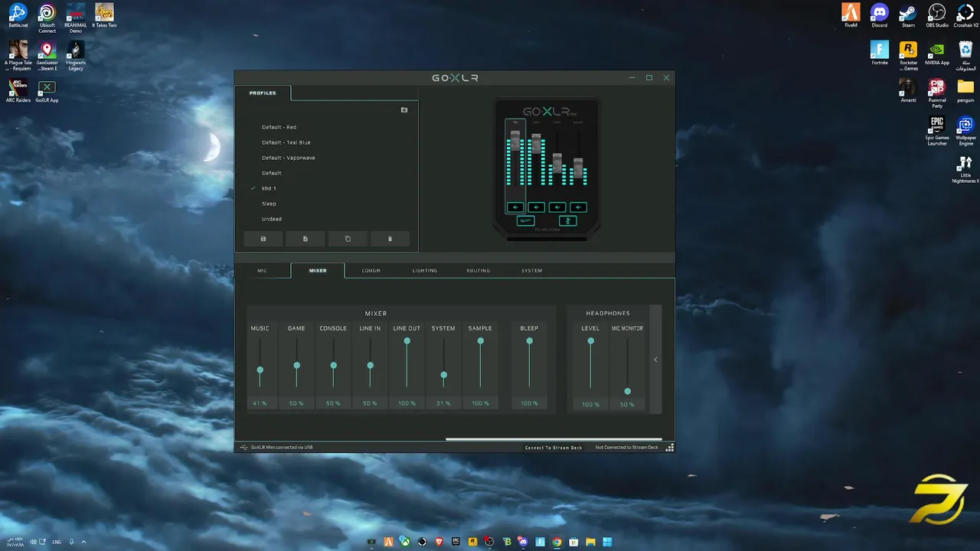This screenshot has height=551, width=980.
Task: Click the ENG language indicator in the taskbar
Action: (57, 542)
